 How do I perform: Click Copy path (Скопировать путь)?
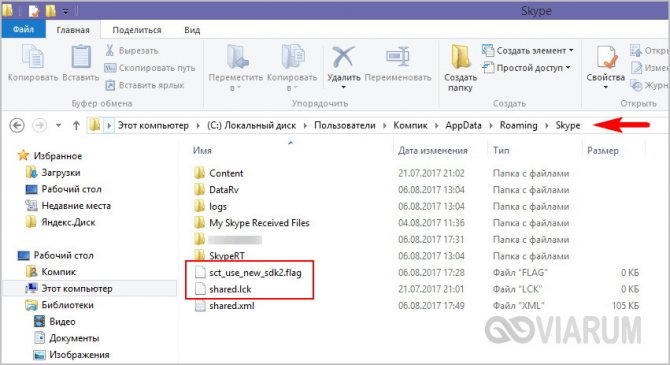150,68
